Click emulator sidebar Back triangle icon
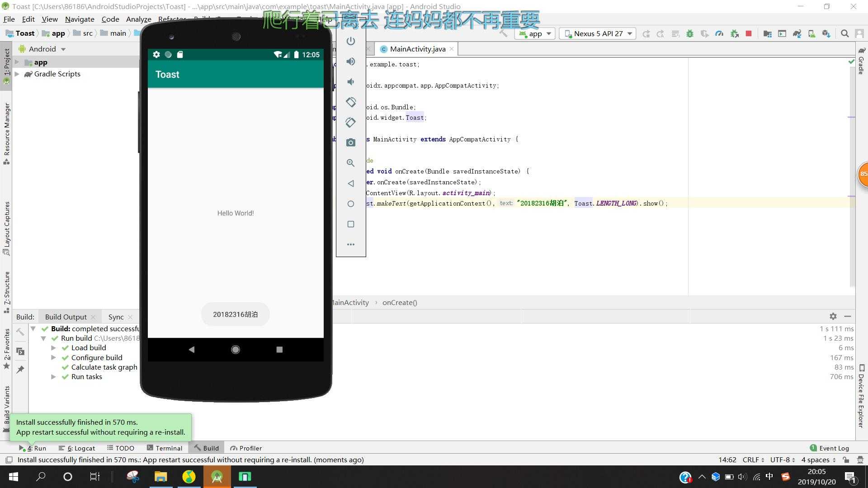Image resolution: width=868 pixels, height=488 pixels. (x=351, y=183)
